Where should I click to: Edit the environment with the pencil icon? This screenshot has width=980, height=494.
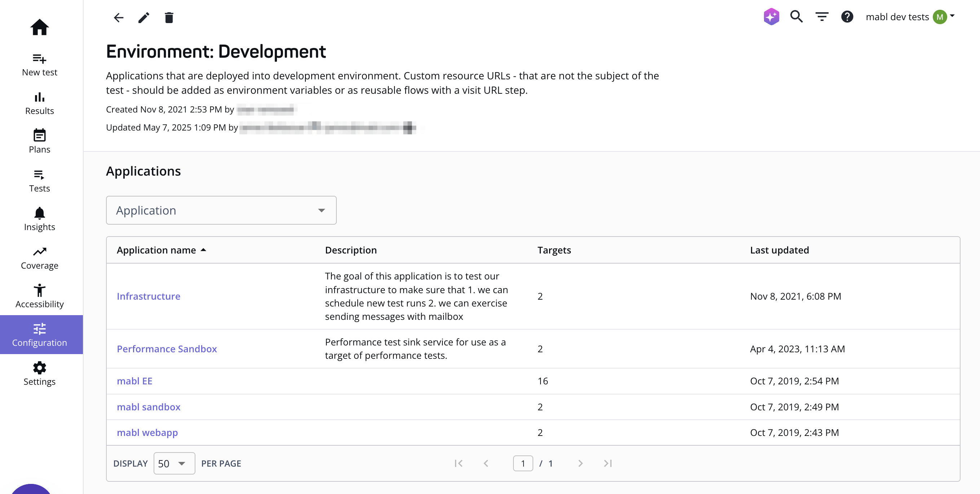144,18
